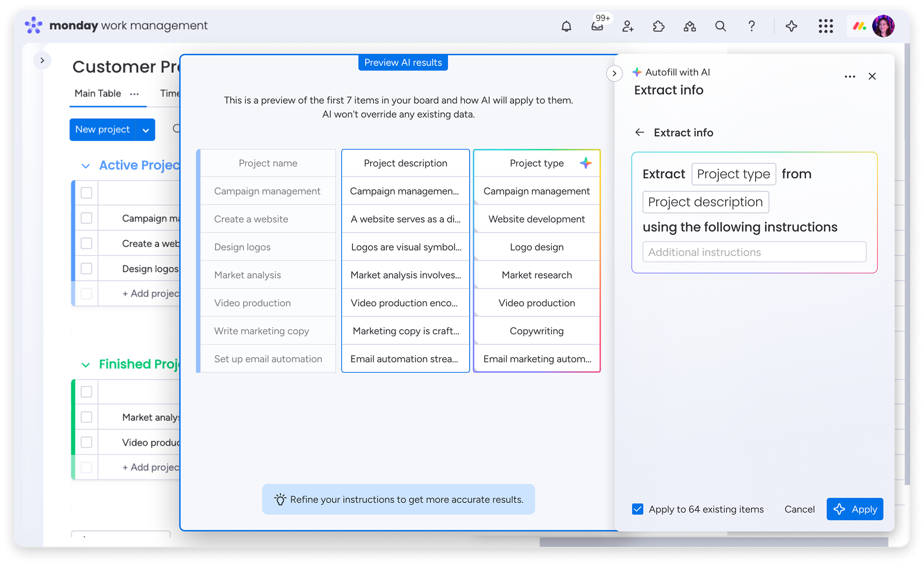
Task: Open the New project dropdown arrow
Action: (145, 130)
